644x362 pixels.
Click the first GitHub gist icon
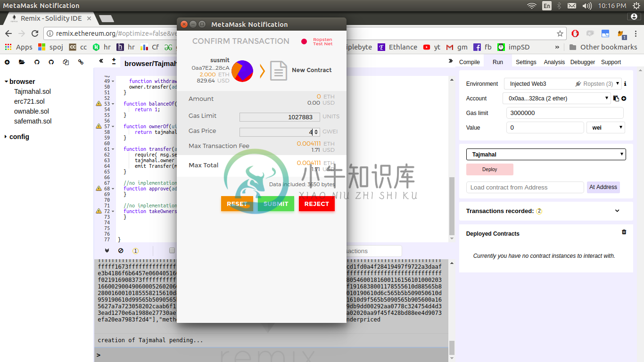click(x=37, y=62)
